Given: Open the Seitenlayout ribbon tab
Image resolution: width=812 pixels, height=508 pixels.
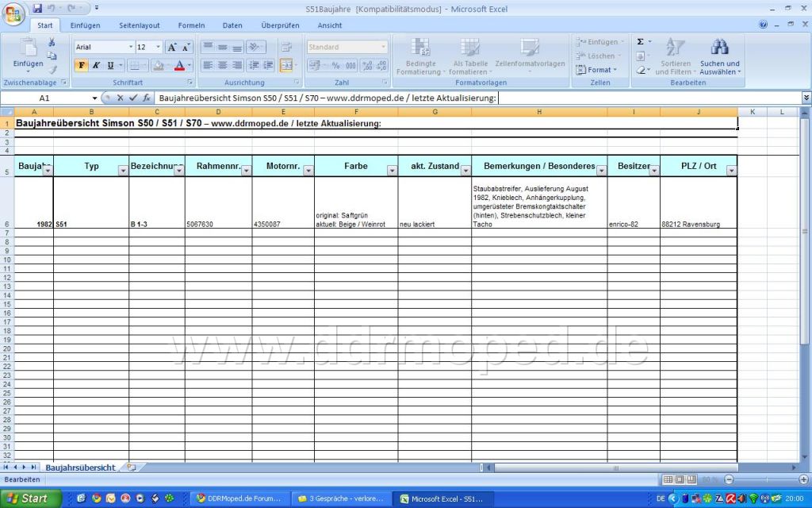Looking at the screenshot, I should coord(139,25).
